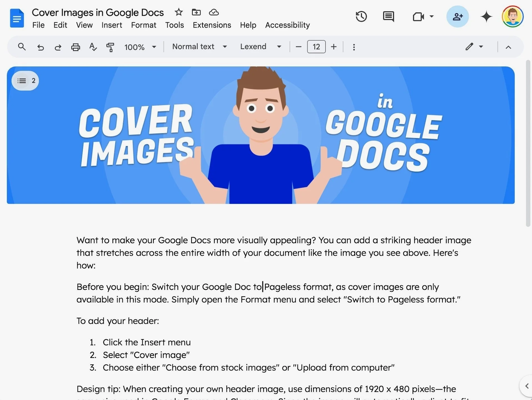Undo the last action
Viewport: 532px width, 400px height.
[x=41, y=47]
